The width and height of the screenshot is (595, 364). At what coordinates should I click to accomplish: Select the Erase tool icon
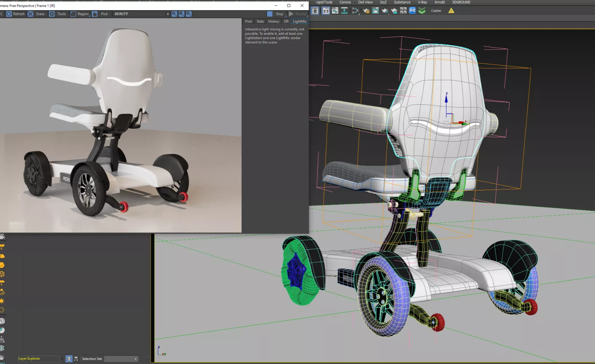click(31, 14)
